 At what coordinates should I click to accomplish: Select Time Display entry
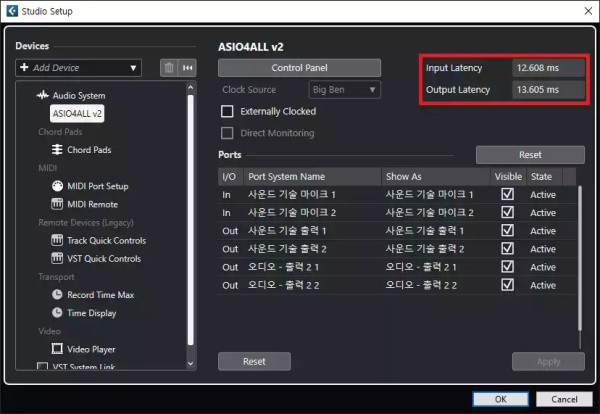(91, 313)
